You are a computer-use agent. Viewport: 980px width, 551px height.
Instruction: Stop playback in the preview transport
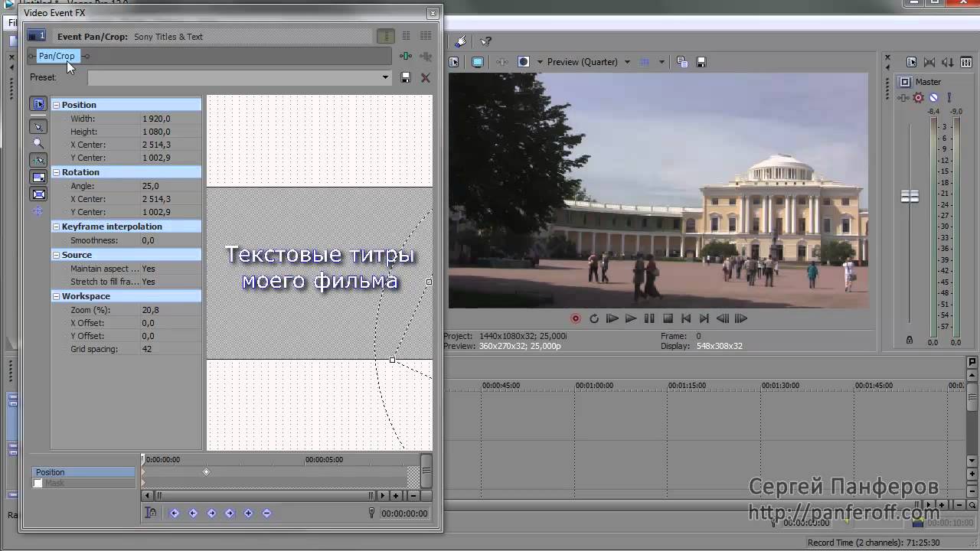668,318
